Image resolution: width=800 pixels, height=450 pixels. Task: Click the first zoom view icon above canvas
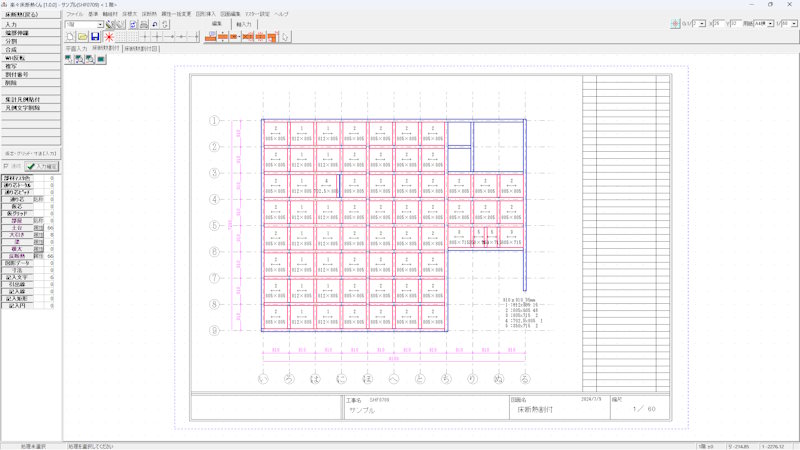click(x=69, y=59)
